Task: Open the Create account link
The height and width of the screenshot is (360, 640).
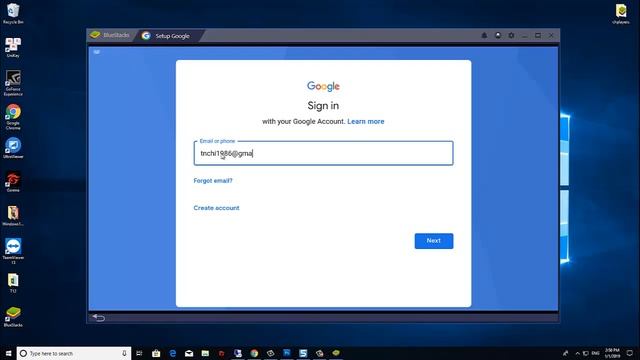Action: (216, 208)
